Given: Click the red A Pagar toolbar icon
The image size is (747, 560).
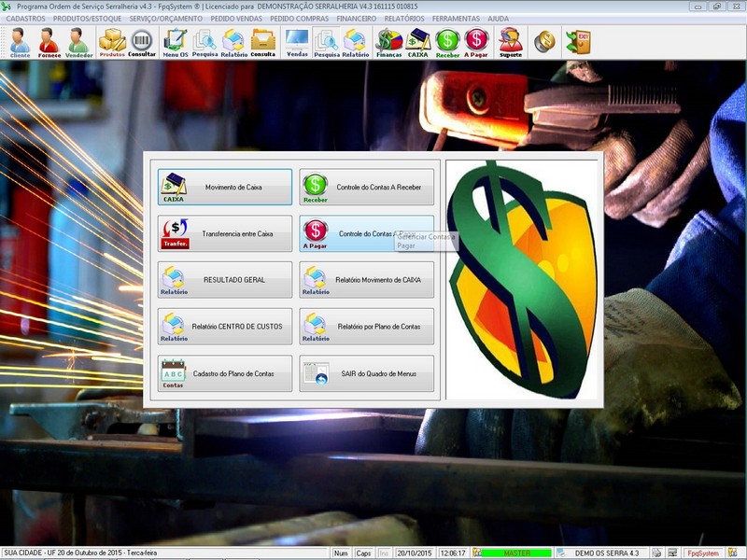Looking at the screenshot, I should [476, 42].
